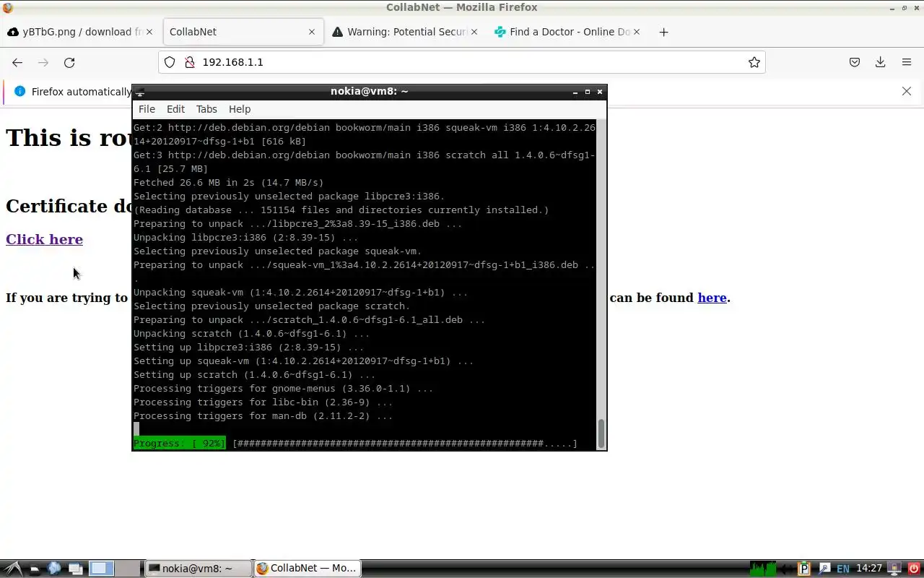Open Edit menu in terminal
This screenshot has width=924, height=578.
coord(176,109)
